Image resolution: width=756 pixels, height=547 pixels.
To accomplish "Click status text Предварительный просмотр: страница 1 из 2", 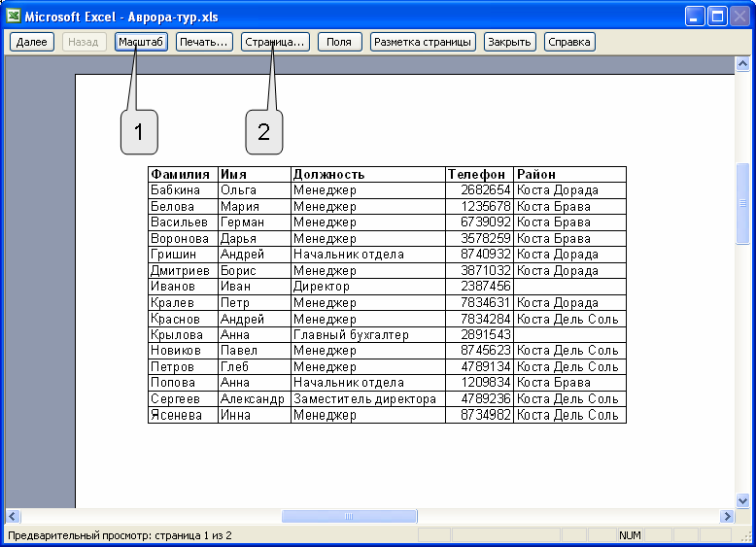I will 120,535.
